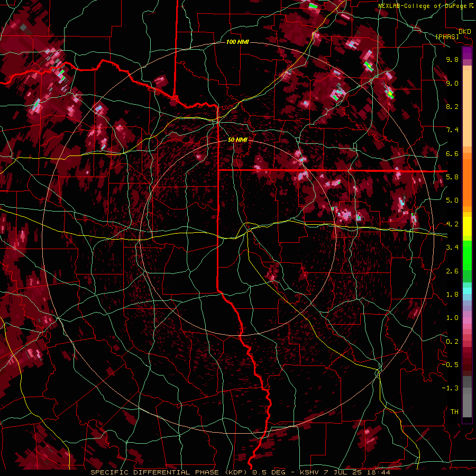Click the 5.8 scale value
Screen dimensions: 476x476
point(452,177)
